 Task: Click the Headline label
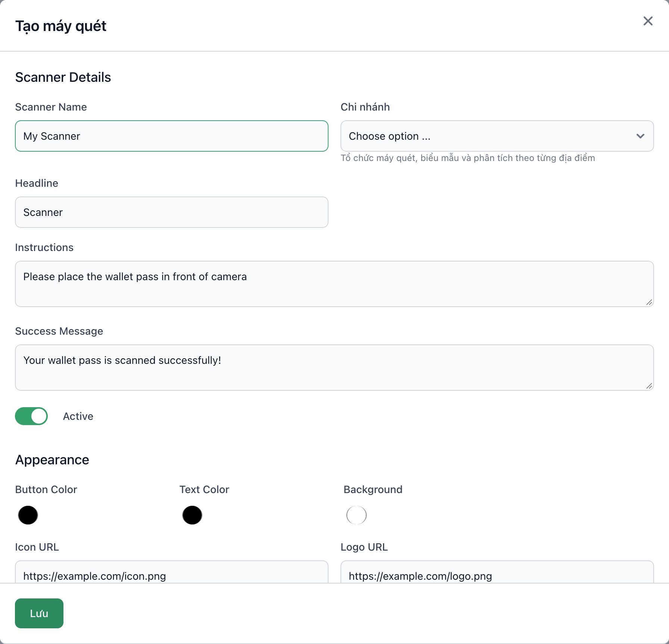click(x=37, y=183)
